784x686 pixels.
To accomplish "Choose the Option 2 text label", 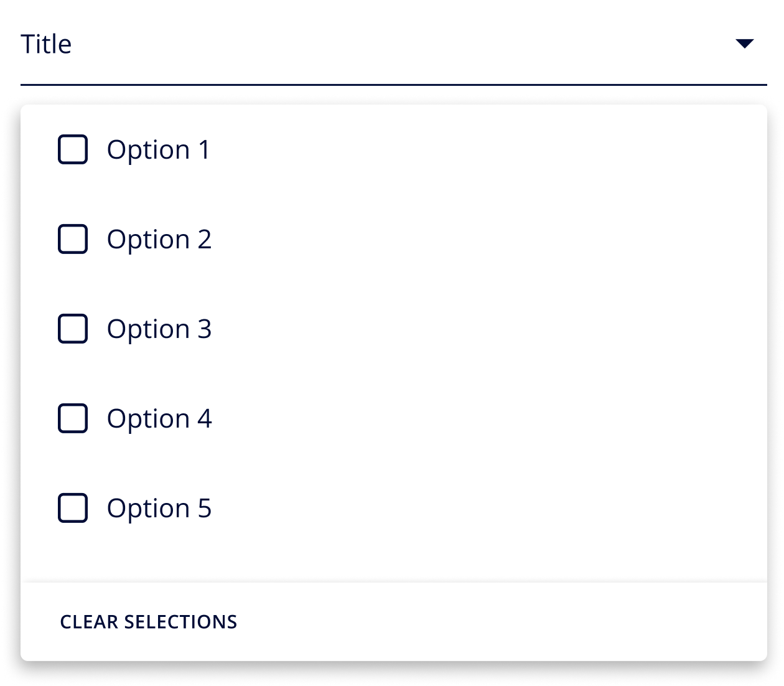I will 159,240.
